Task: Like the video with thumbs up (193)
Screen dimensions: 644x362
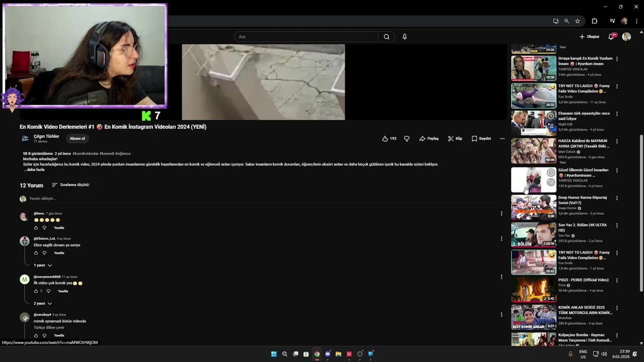Action: (x=389, y=139)
